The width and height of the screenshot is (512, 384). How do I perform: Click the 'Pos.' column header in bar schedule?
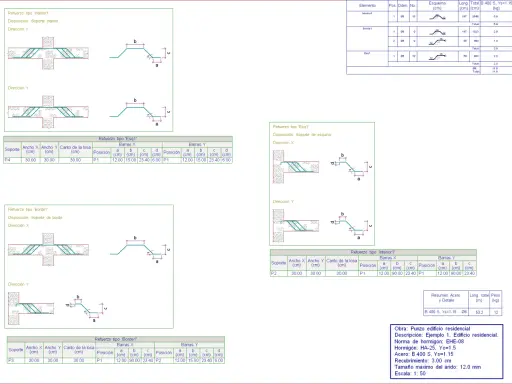(392, 6)
